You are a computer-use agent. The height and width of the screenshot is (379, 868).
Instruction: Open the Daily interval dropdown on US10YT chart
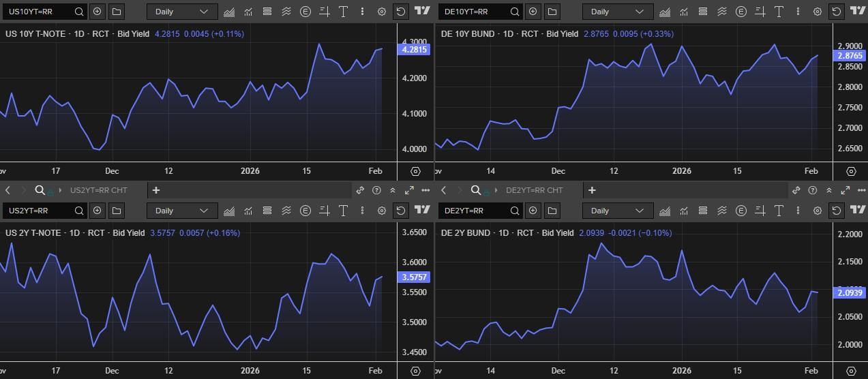181,12
